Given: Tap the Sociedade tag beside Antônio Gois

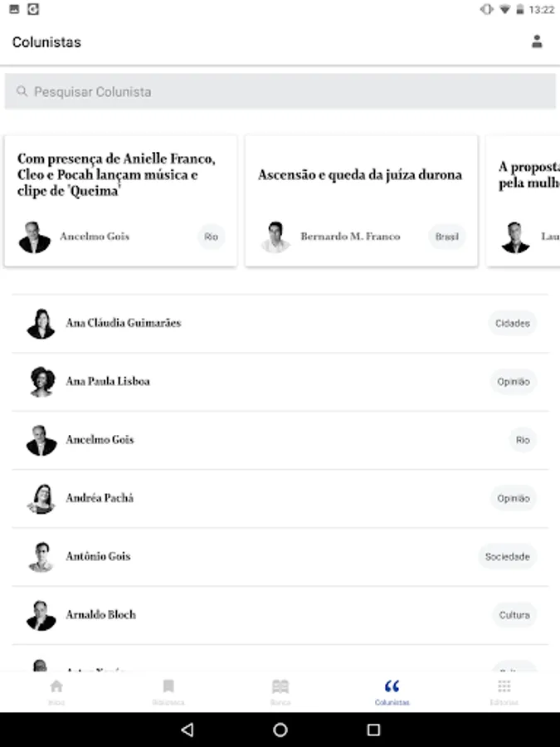Looking at the screenshot, I should (507, 557).
